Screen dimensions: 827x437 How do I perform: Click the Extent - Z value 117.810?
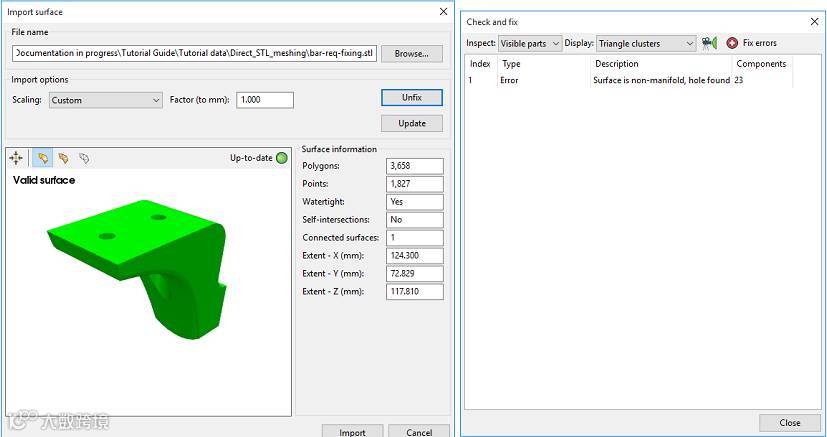(x=415, y=292)
